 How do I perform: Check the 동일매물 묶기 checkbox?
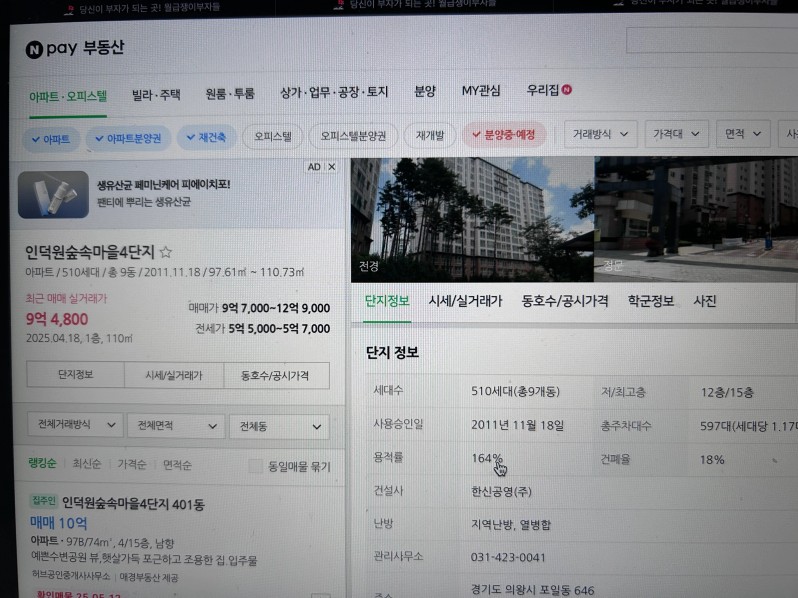coord(255,466)
